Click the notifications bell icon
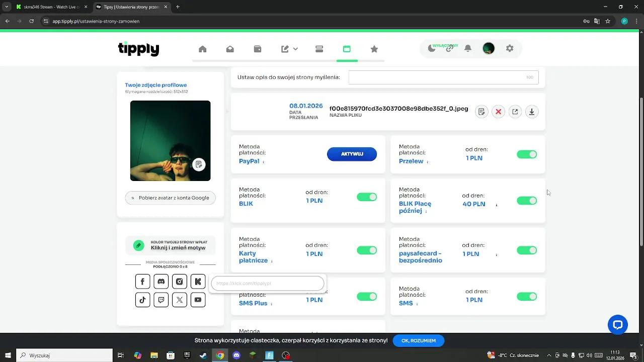Image resolution: width=644 pixels, height=362 pixels. 468,48
